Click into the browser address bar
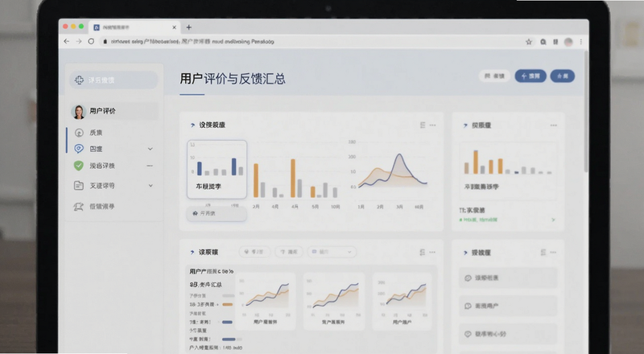This screenshot has width=644, height=354. click(312, 42)
